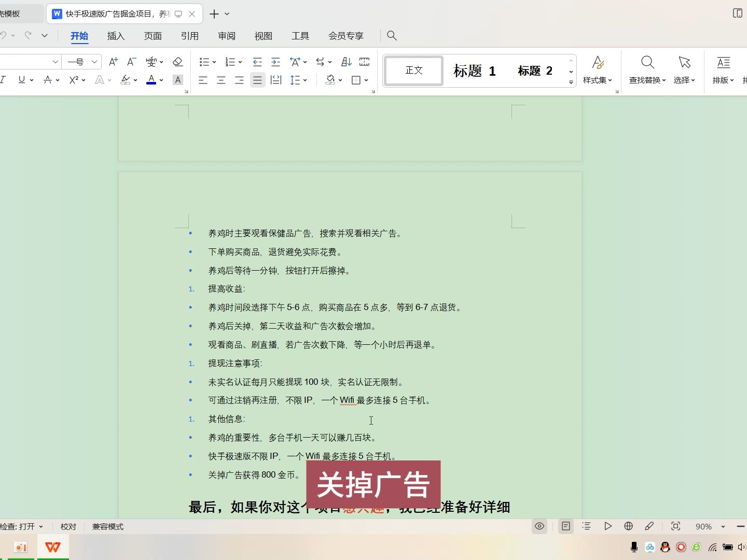Screen dimensions: 747x560
Task: Click 校对 in the status bar
Action: click(68, 526)
